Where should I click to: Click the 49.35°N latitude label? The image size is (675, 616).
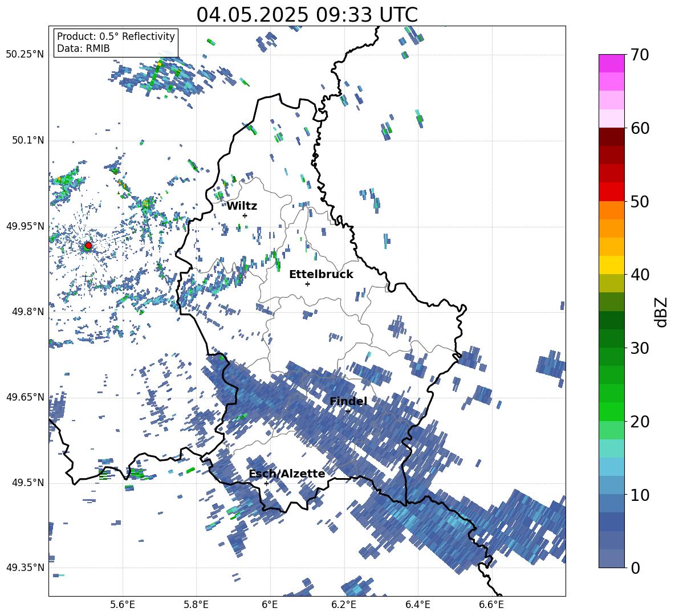(x=25, y=568)
